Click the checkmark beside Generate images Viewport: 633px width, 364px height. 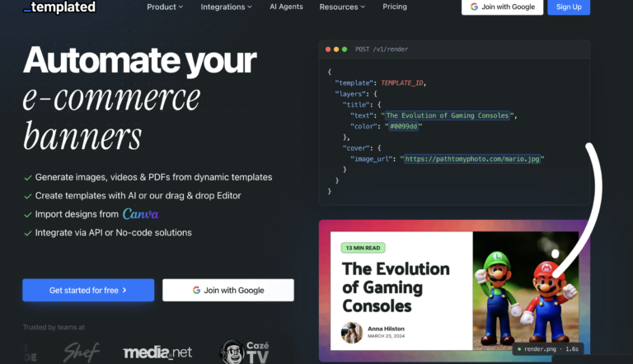point(28,178)
